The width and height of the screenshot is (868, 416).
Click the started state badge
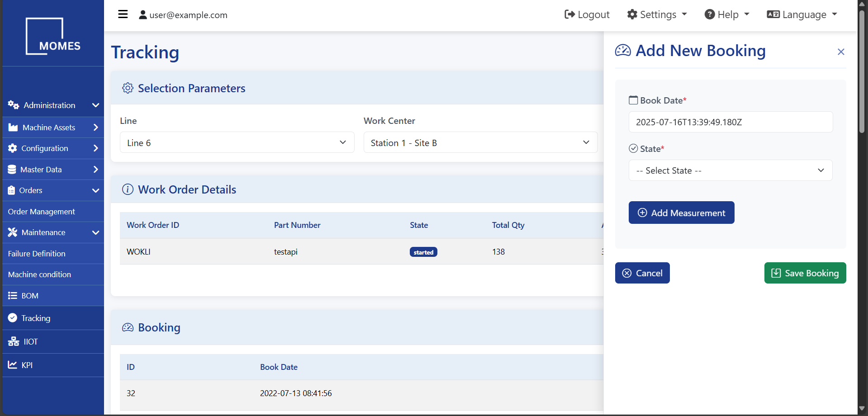point(423,252)
